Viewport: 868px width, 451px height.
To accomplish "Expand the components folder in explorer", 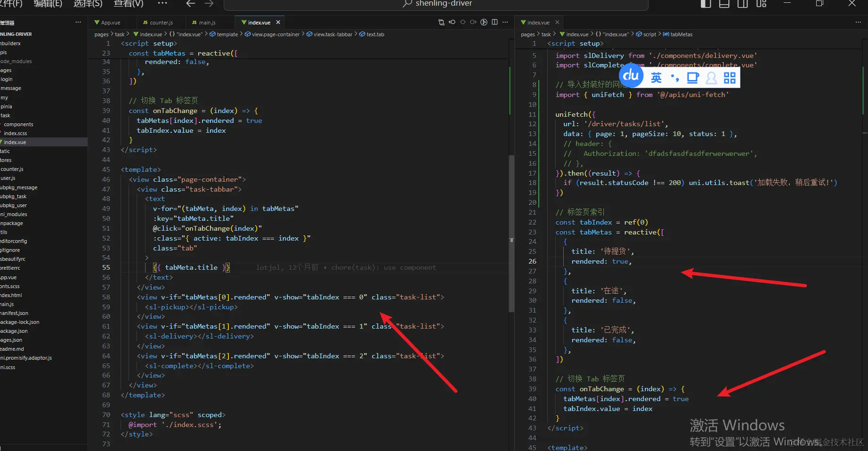I will pos(18,124).
